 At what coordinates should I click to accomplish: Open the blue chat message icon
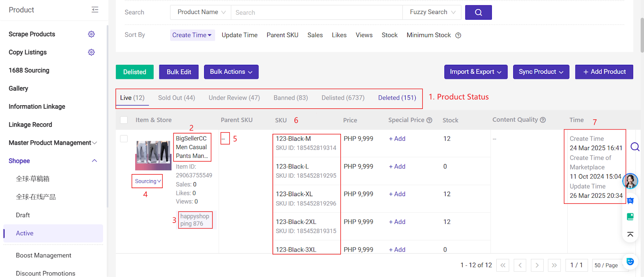(x=630, y=201)
